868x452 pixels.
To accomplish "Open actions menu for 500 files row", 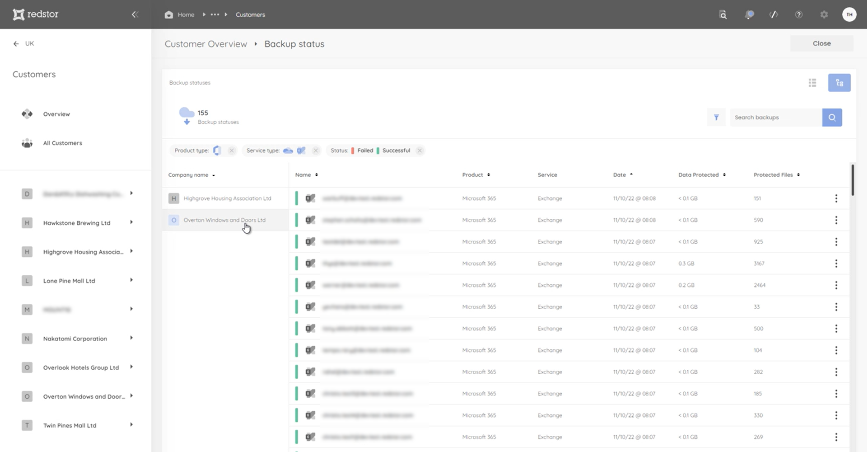I will [836, 329].
